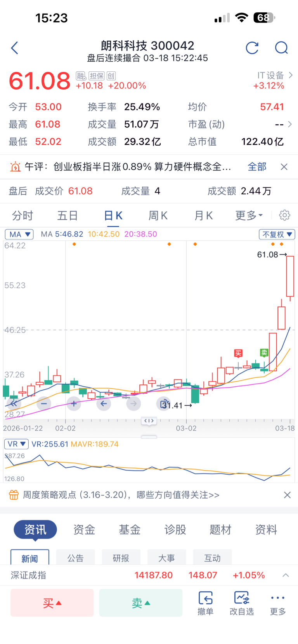Tap the red 买 buy button
This screenshot has width=298, height=644.
click(52, 603)
